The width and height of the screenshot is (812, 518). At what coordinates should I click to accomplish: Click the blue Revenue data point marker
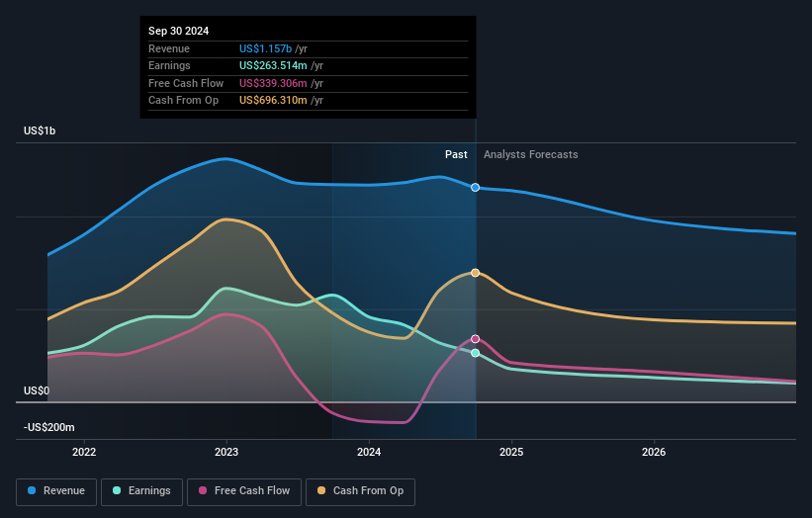pyautogui.click(x=475, y=187)
